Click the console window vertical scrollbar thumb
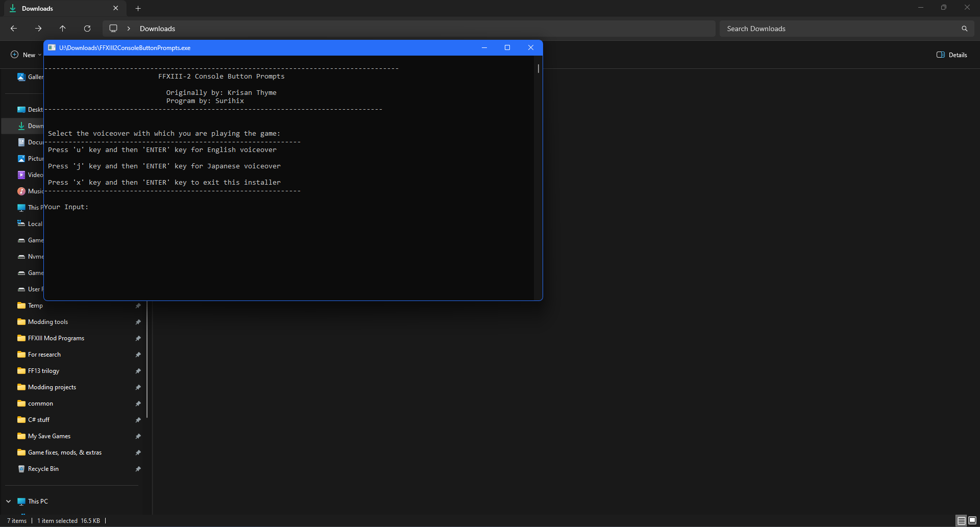This screenshot has width=980, height=527. tap(538, 68)
